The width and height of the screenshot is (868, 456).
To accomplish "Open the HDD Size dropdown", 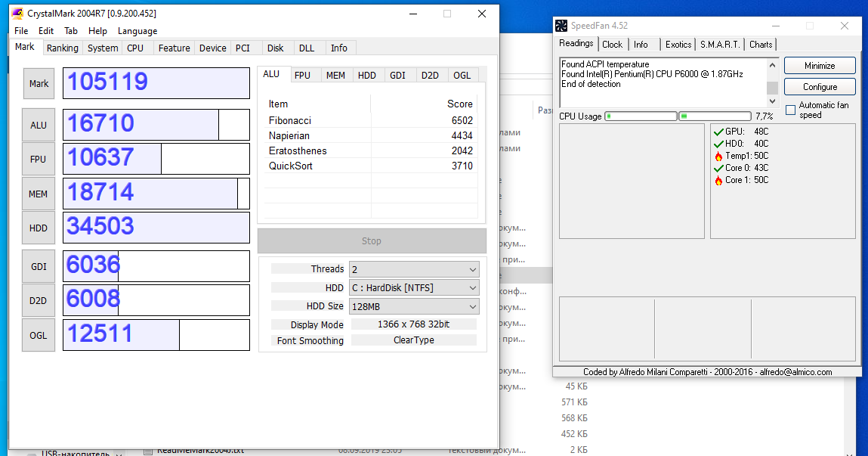I will click(414, 306).
